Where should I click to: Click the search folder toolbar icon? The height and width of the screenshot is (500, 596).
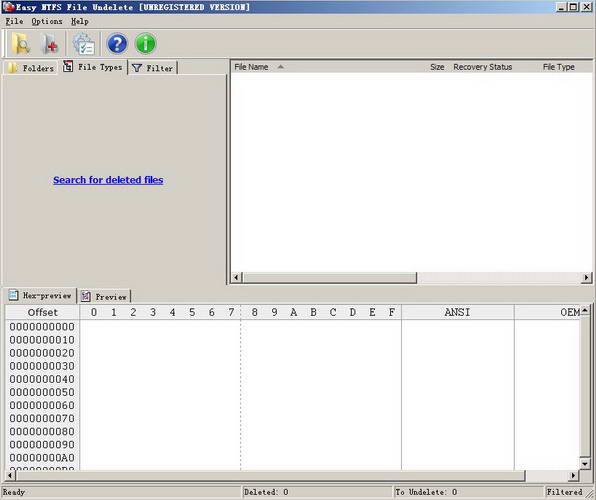pyautogui.click(x=21, y=43)
